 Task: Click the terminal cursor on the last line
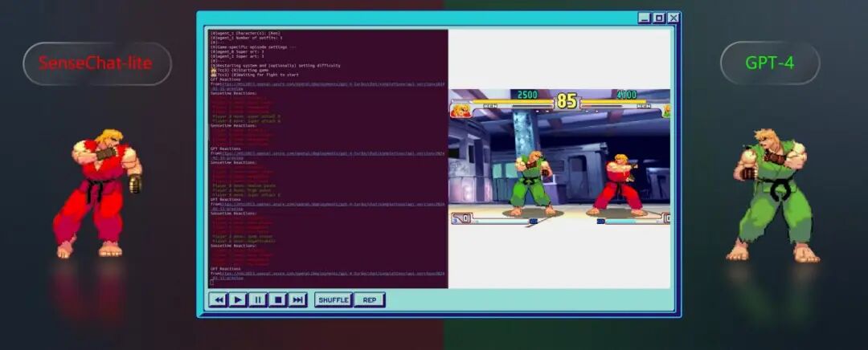[x=212, y=282]
